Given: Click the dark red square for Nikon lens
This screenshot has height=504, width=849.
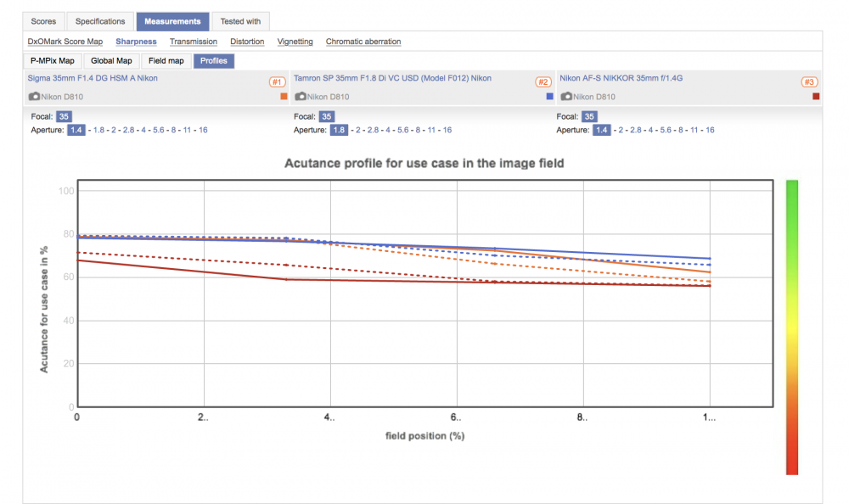Looking at the screenshot, I should [x=816, y=97].
